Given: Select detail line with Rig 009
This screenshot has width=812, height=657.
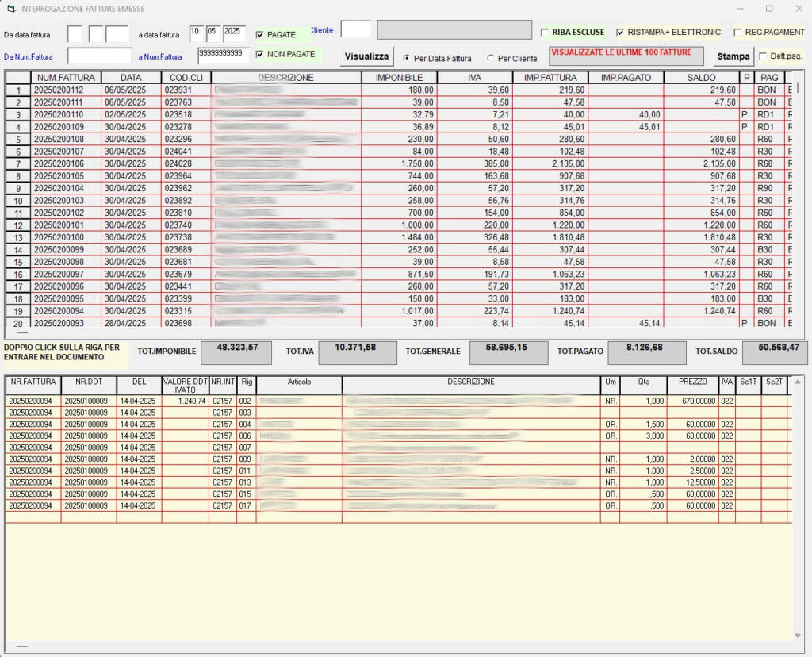Looking at the screenshot, I should point(399,459).
